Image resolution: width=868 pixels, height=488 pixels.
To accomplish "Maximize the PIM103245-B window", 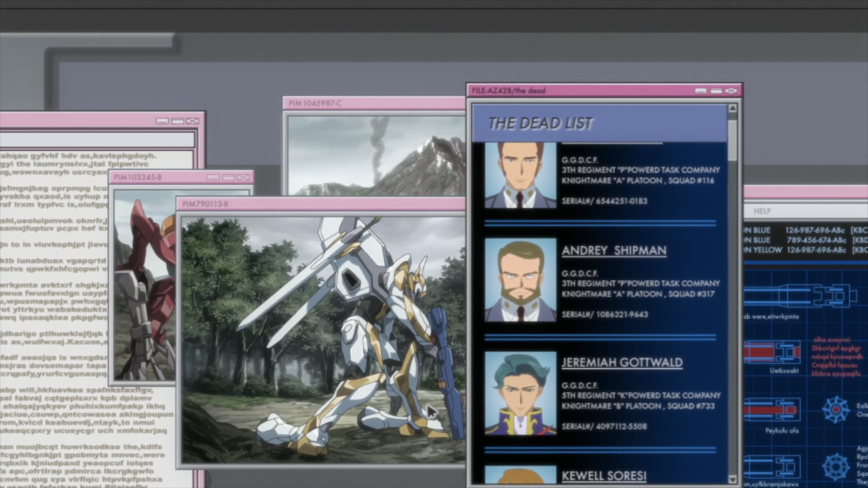I will click(x=228, y=178).
